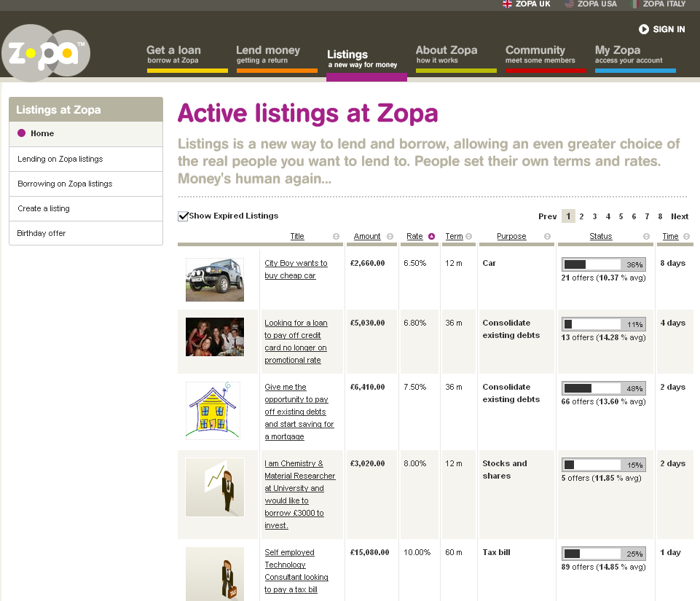Viewport: 700px width, 601px height.
Task: Click sort icon beside Title column
Action: tap(337, 236)
